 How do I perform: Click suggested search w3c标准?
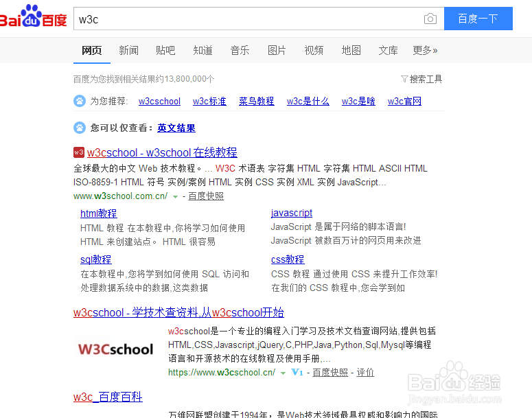click(209, 101)
